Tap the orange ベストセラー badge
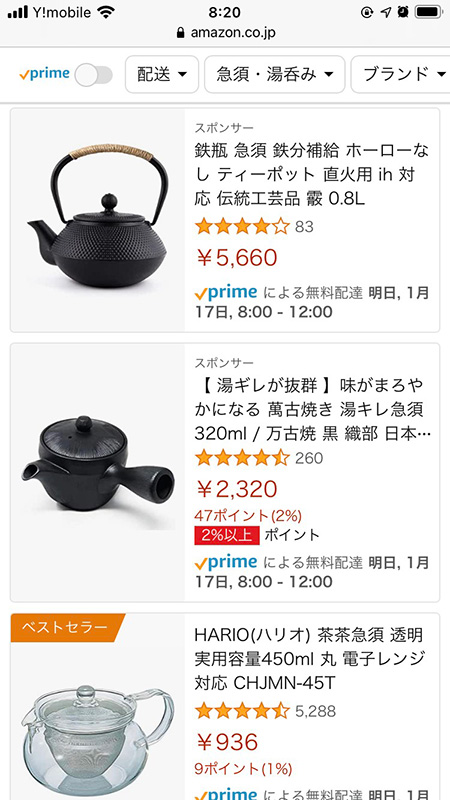 (x=67, y=627)
